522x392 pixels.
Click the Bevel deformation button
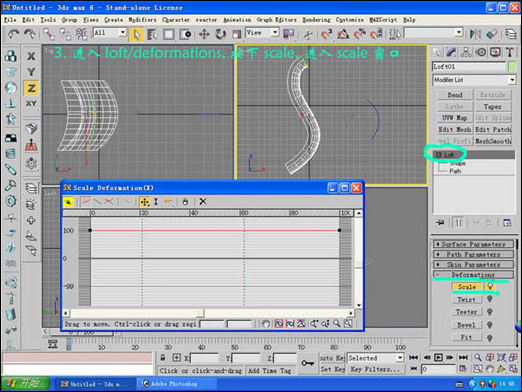pyautogui.click(x=467, y=325)
